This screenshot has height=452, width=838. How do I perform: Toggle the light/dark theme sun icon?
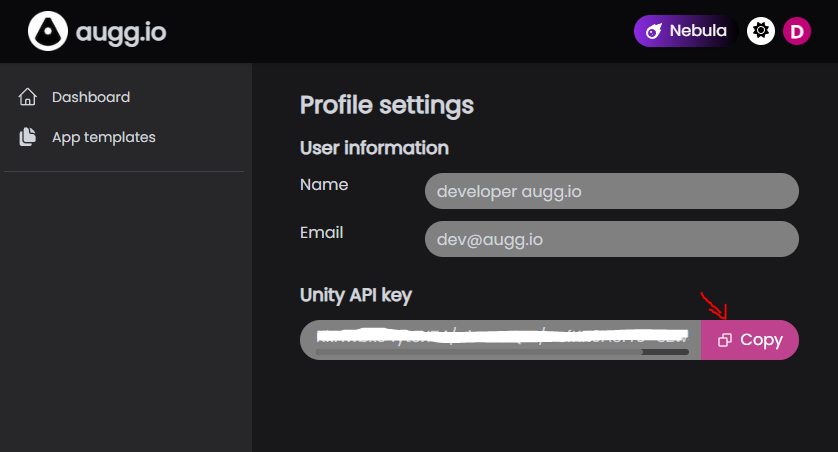point(761,31)
